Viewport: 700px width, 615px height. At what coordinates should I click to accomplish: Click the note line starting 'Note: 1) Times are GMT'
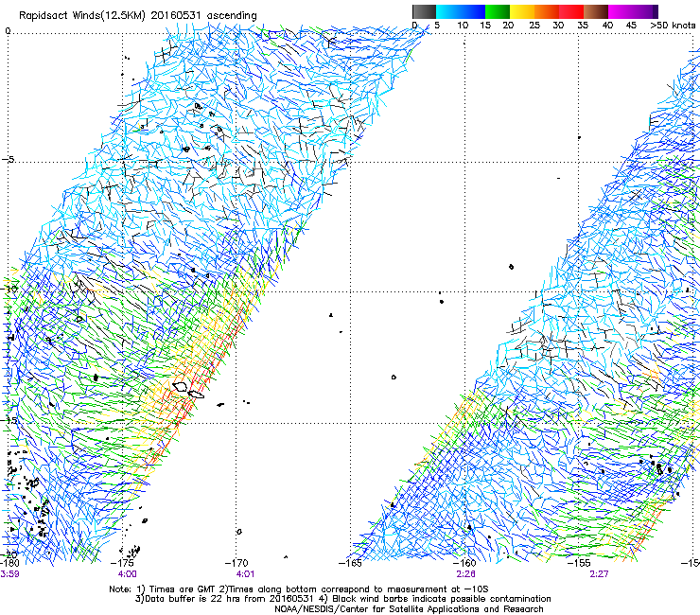(299, 589)
